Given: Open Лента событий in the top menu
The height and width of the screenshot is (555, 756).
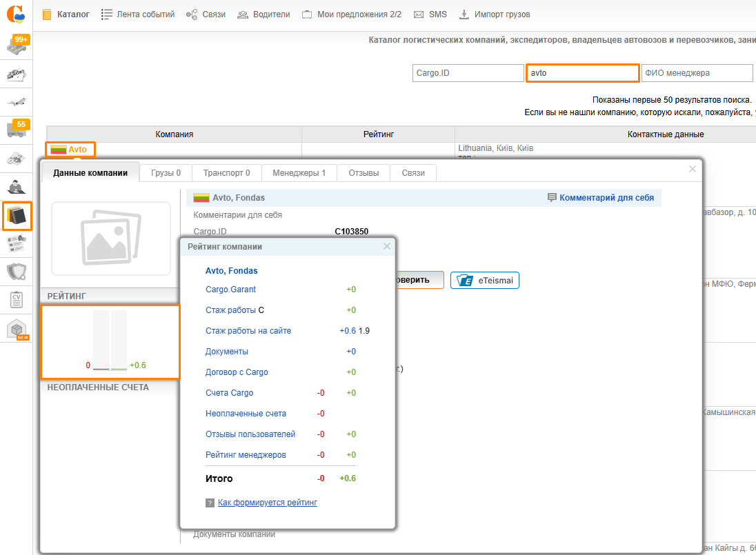Looking at the screenshot, I should (137, 14).
